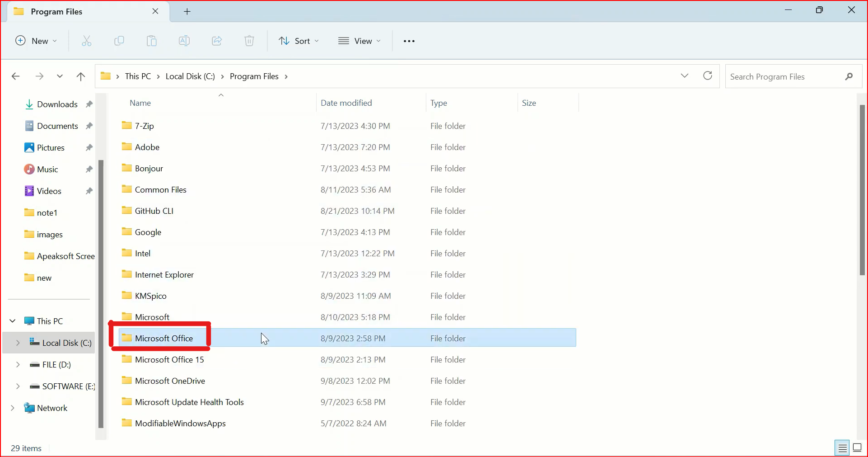Open the View menu
This screenshot has height=457, width=868.
click(x=359, y=41)
